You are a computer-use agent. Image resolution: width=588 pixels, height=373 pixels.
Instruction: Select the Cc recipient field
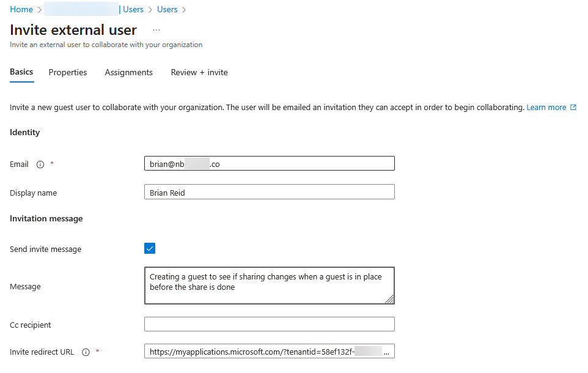pyautogui.click(x=269, y=324)
